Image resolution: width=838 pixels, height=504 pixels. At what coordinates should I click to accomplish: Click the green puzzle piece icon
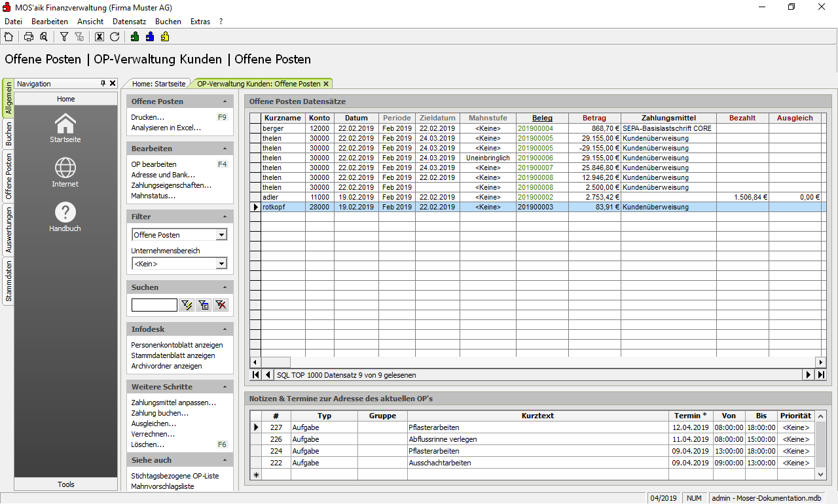[135, 37]
